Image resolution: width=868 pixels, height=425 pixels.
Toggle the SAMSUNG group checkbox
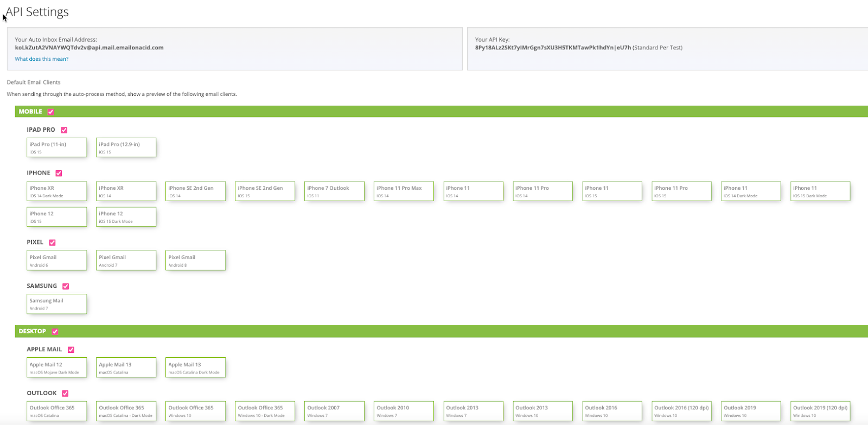[x=66, y=286]
